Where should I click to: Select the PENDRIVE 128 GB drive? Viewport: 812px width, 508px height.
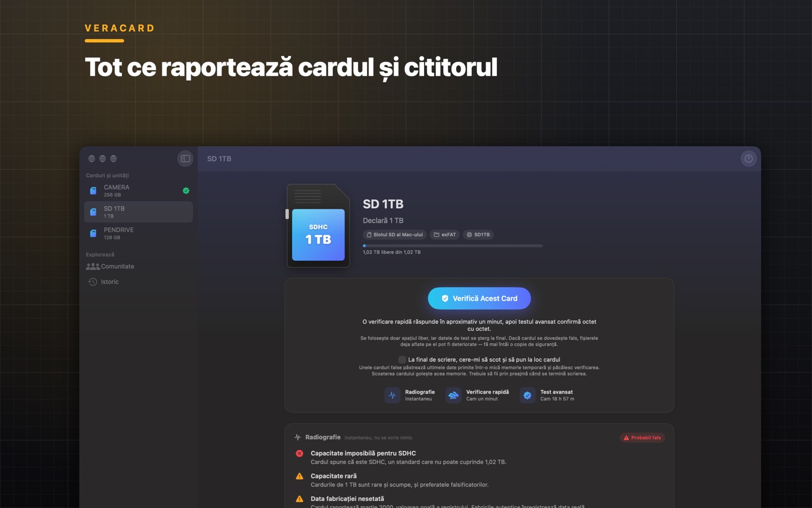click(139, 233)
